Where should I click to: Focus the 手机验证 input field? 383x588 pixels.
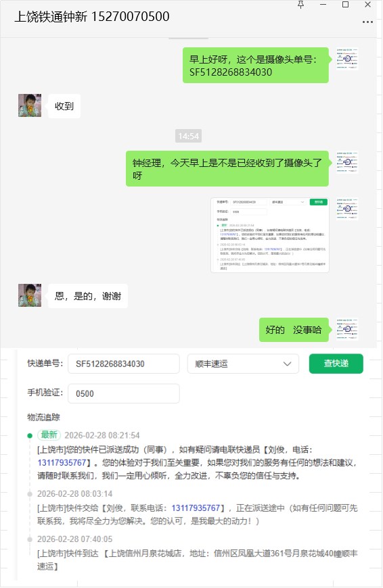[124, 394]
